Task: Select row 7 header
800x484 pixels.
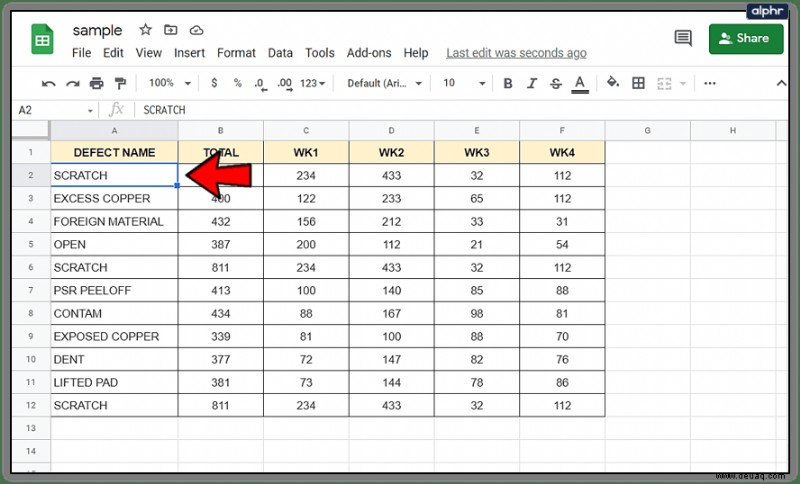Action: tap(31, 290)
